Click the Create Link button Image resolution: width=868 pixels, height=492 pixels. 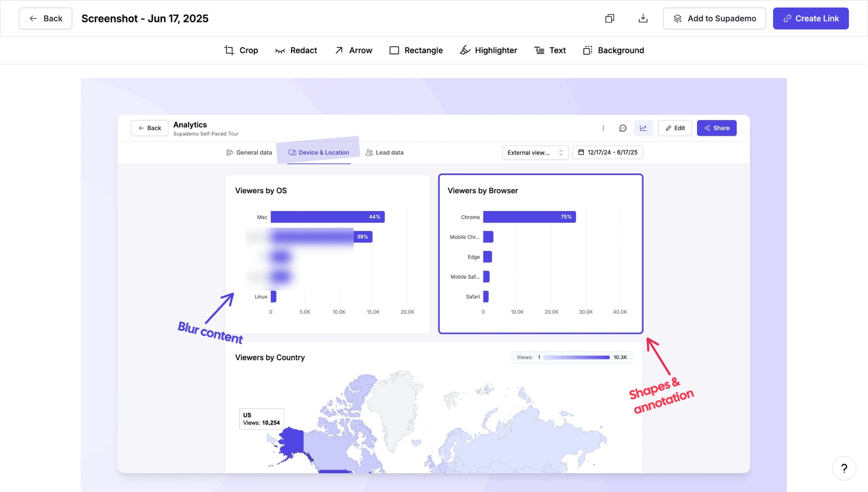(x=810, y=19)
